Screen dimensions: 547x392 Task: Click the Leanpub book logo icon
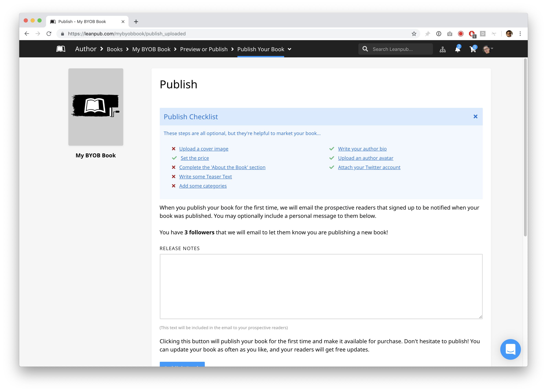coord(61,49)
